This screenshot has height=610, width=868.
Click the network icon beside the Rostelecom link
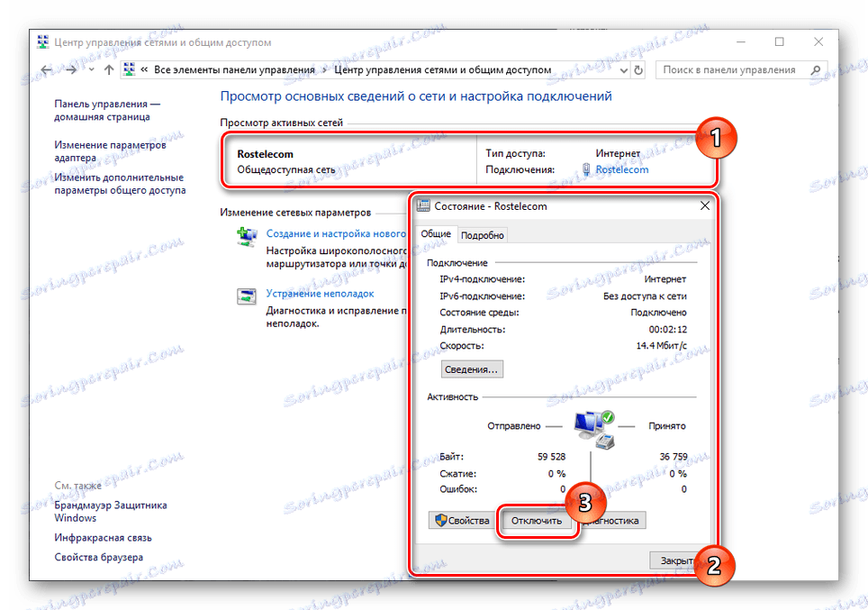(586, 168)
